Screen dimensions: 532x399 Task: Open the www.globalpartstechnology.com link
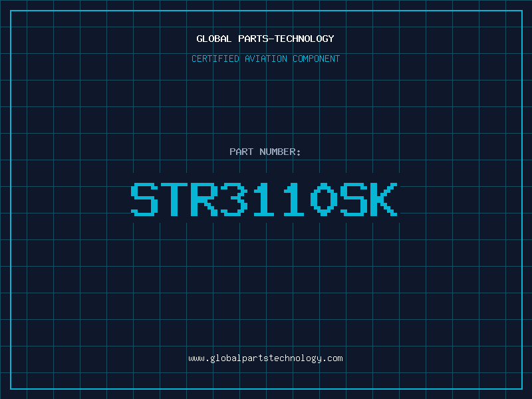click(265, 358)
